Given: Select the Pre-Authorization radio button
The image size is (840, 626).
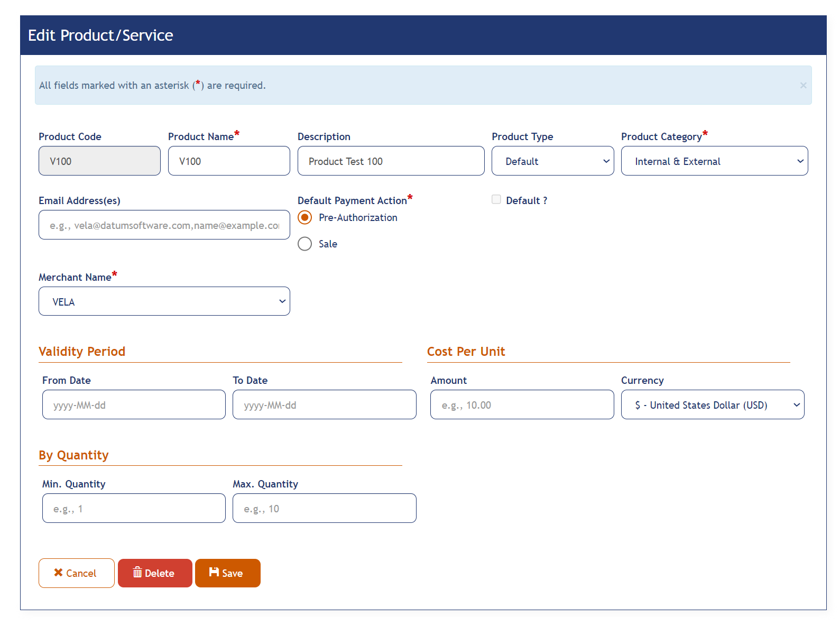Looking at the screenshot, I should pos(305,217).
